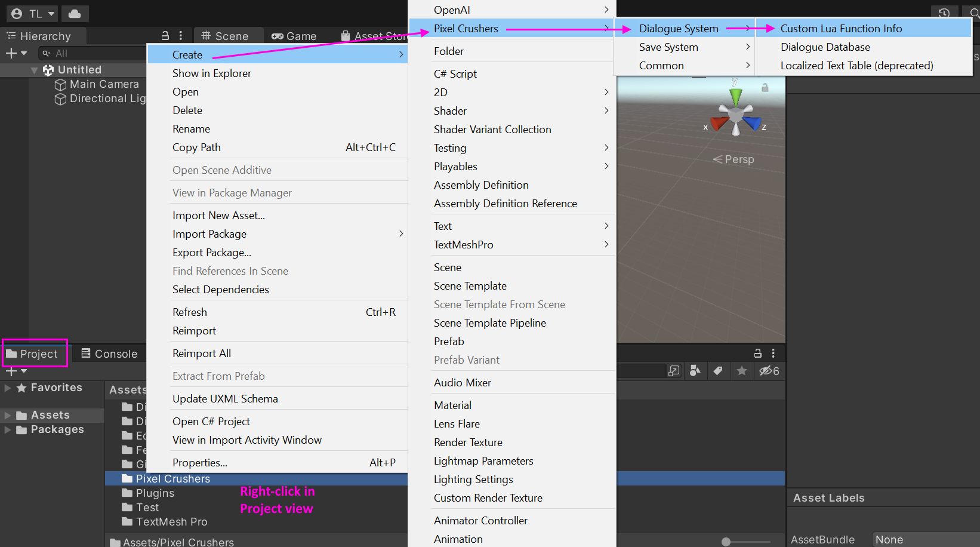Open the Common submenu

point(684,65)
